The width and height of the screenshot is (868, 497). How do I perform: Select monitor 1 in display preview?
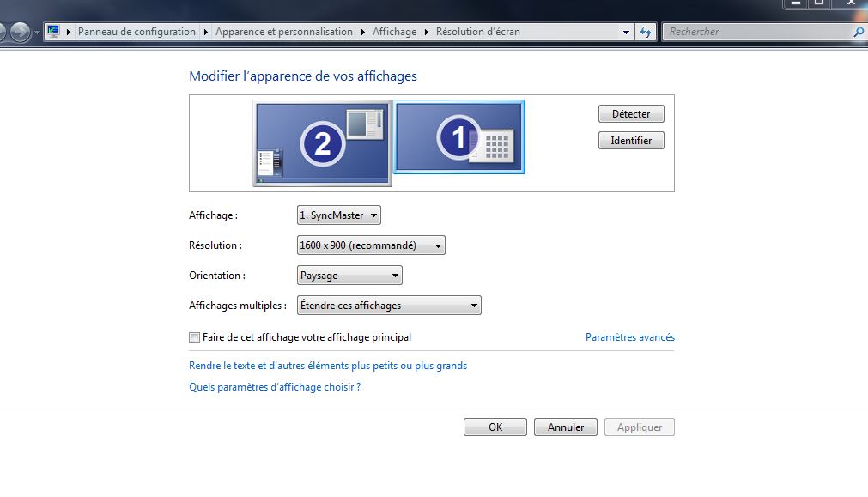(459, 137)
